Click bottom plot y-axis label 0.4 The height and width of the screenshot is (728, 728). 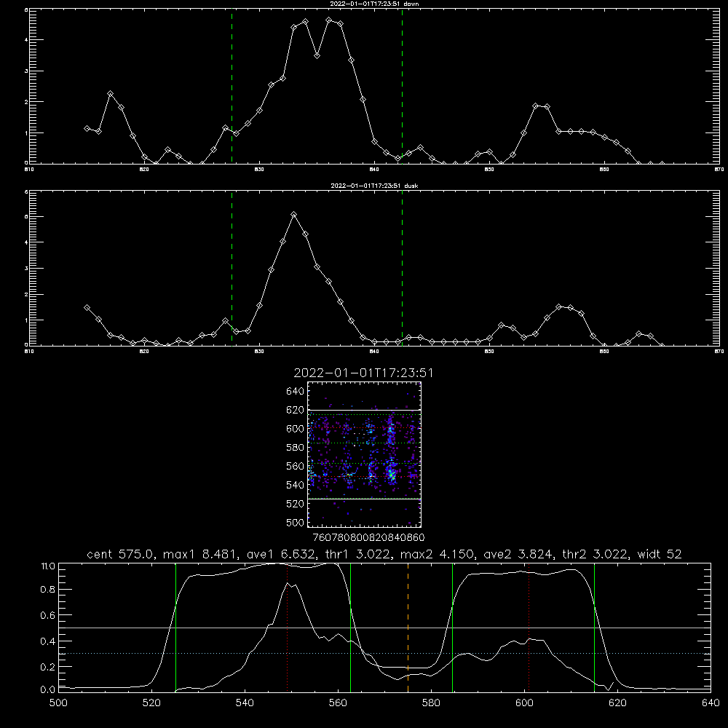click(48, 641)
